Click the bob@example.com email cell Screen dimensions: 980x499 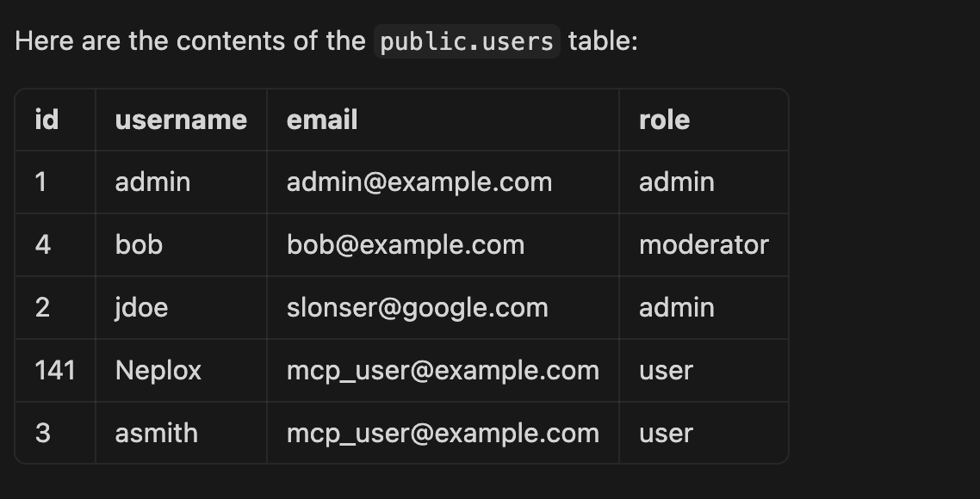click(406, 245)
